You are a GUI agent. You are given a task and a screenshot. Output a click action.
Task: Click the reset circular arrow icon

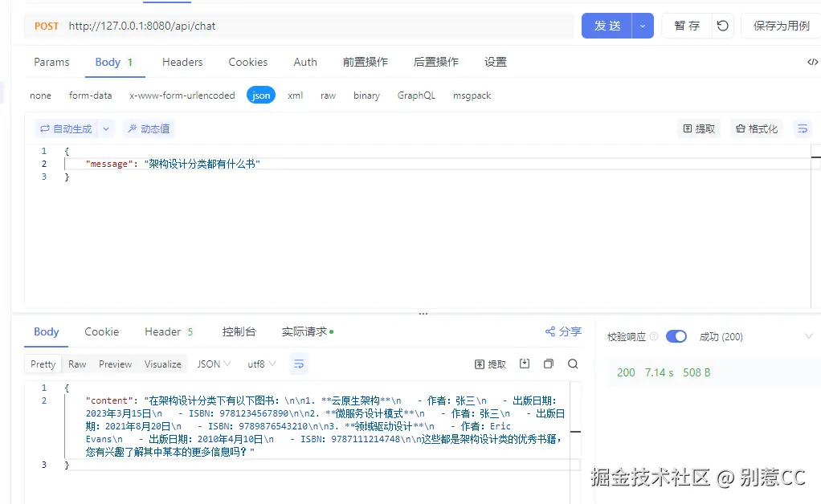tap(722, 26)
